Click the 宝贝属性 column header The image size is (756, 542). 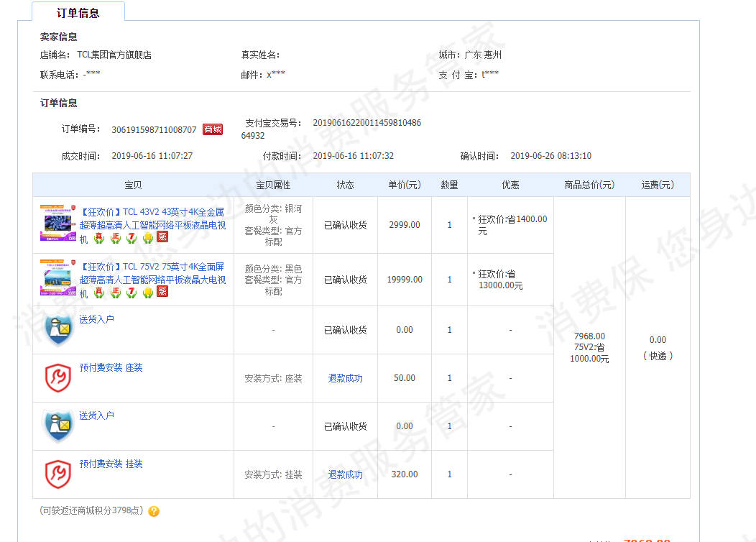[273, 185]
